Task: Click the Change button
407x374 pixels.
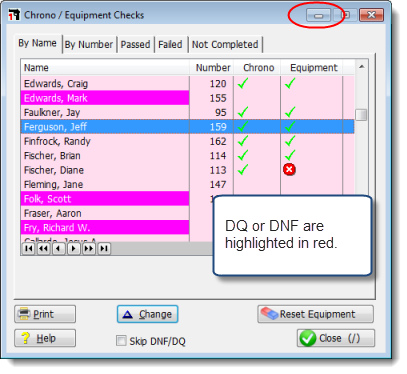Action: pos(147,314)
